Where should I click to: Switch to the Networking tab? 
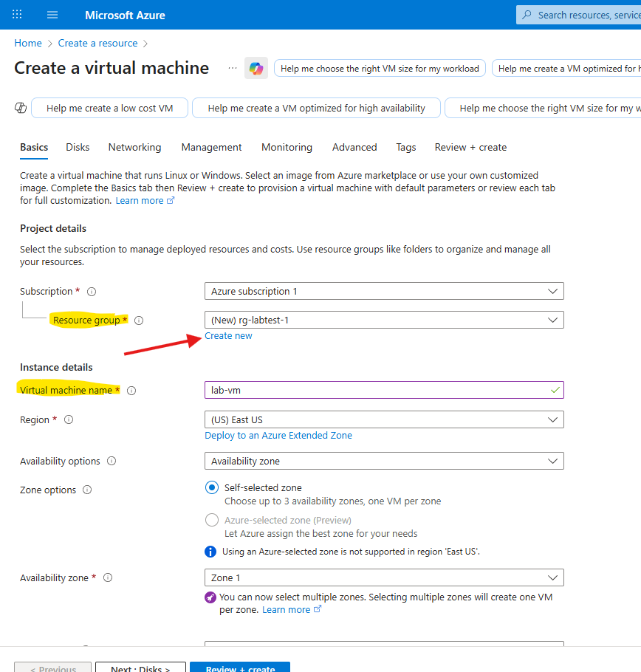[134, 148]
